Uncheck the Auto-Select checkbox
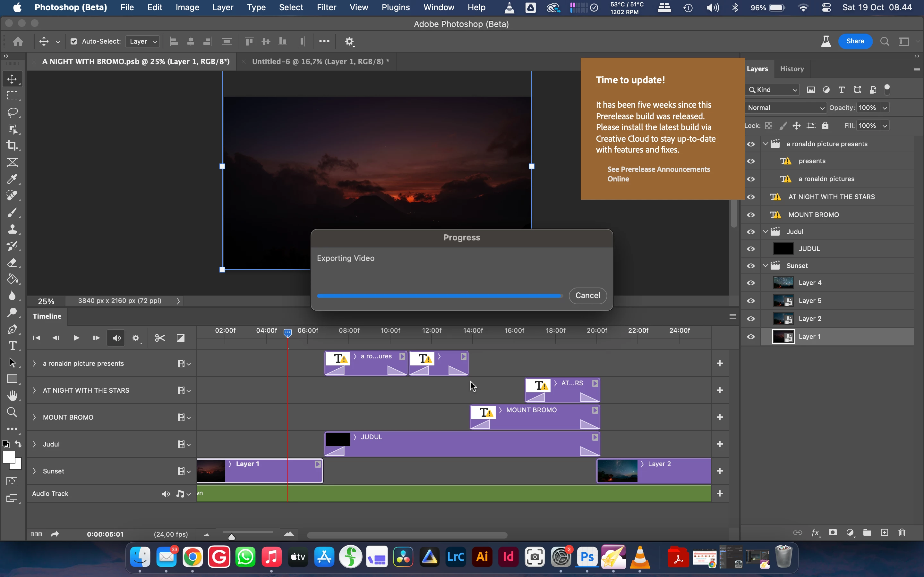 coord(74,41)
